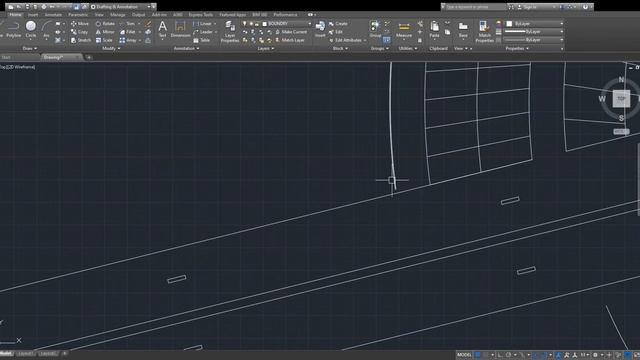The width and height of the screenshot is (640, 360).
Task: Click the Group objects tool
Action: point(375,29)
